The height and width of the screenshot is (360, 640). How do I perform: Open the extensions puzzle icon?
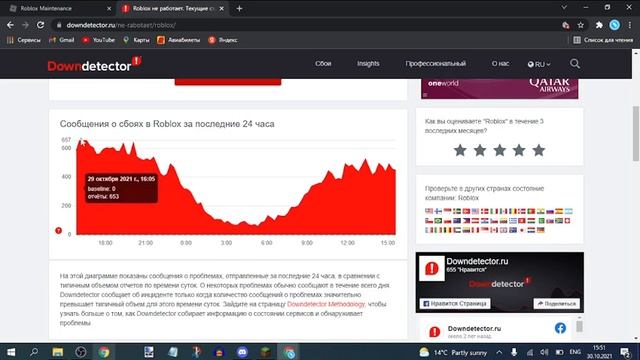[599, 25]
